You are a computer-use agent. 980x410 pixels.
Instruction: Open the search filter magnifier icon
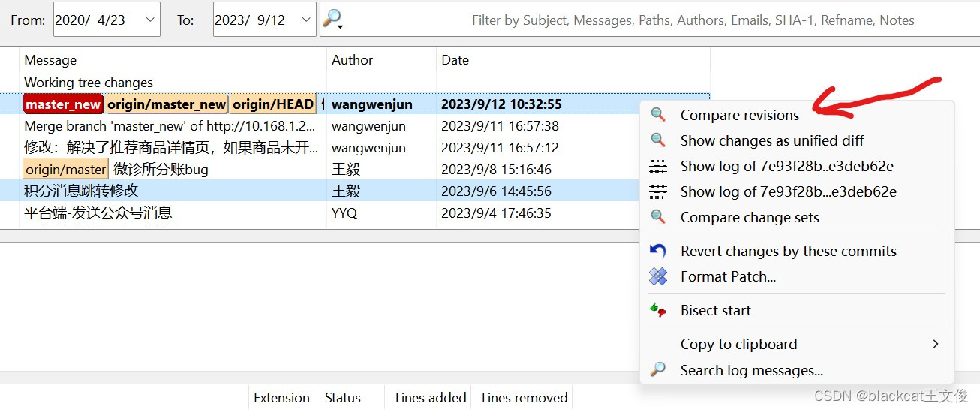(332, 20)
